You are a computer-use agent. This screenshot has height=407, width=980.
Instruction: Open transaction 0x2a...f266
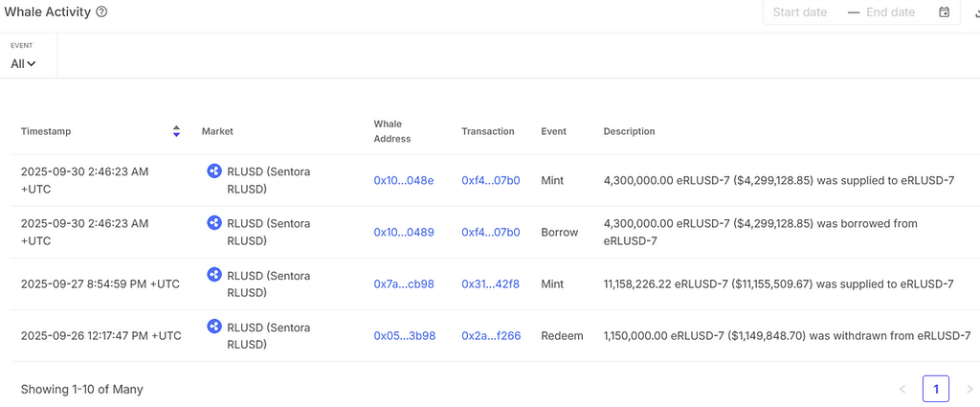(491, 336)
